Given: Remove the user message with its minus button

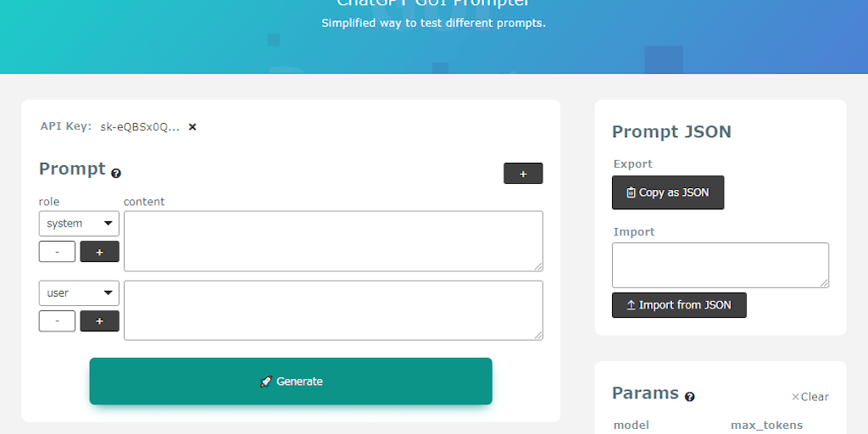Looking at the screenshot, I should 57,321.
